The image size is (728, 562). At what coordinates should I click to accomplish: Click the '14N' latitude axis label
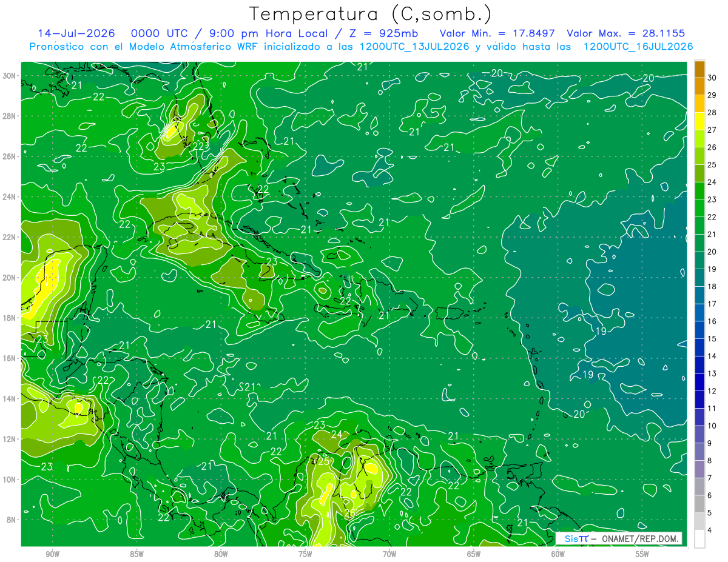point(10,398)
